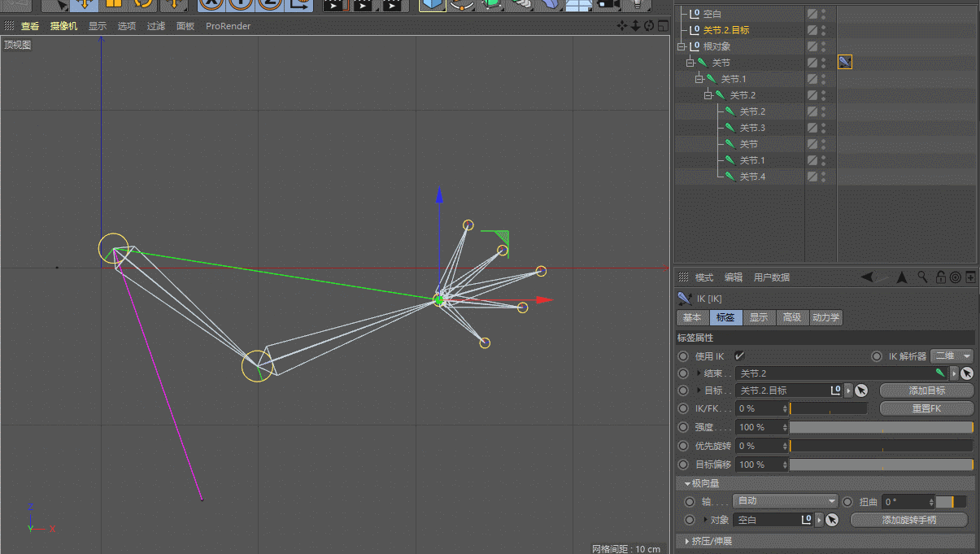Click the attribute panel search magnifier icon
The image size is (980, 554).
922,277
